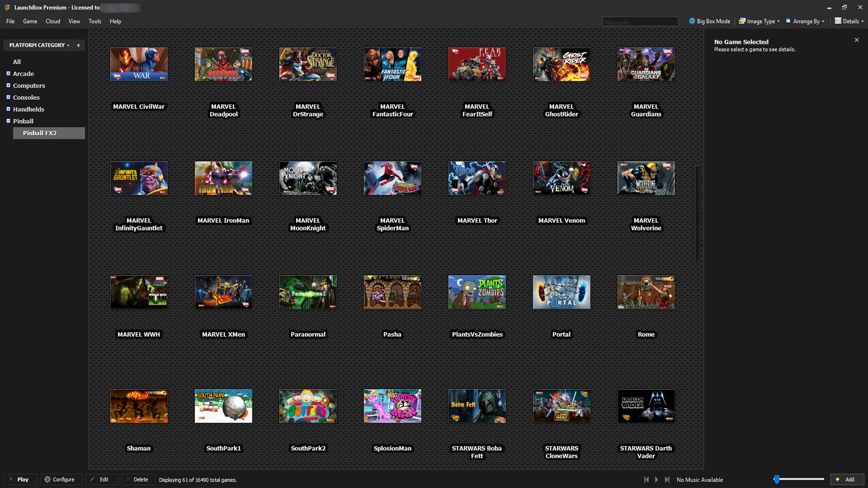Select the MARVEL FantasticFour thumbnail

392,65
